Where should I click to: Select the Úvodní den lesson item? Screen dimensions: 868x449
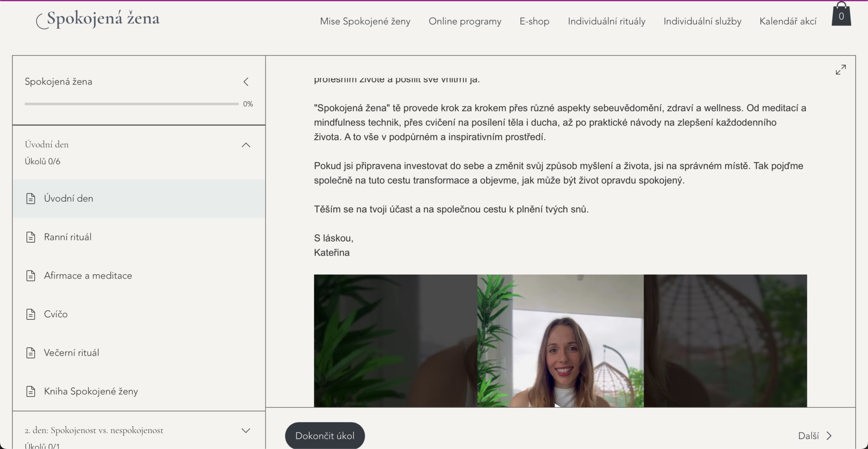[69, 199]
